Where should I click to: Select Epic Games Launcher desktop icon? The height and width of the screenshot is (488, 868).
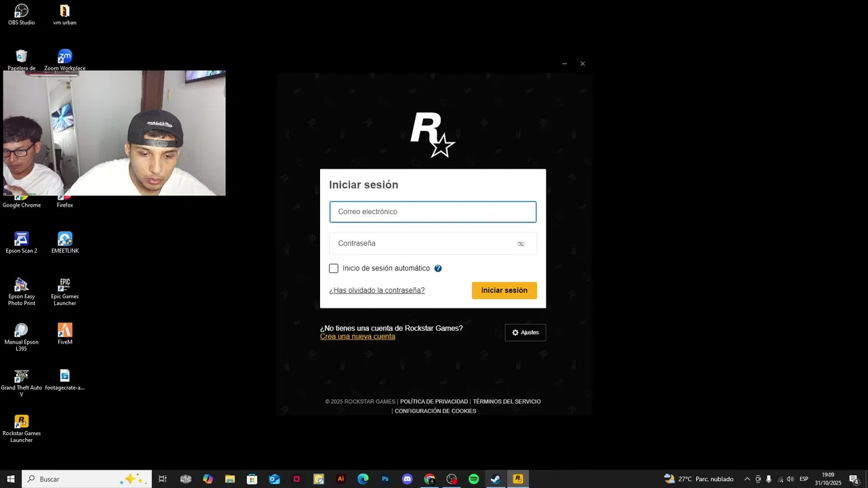[x=65, y=291]
